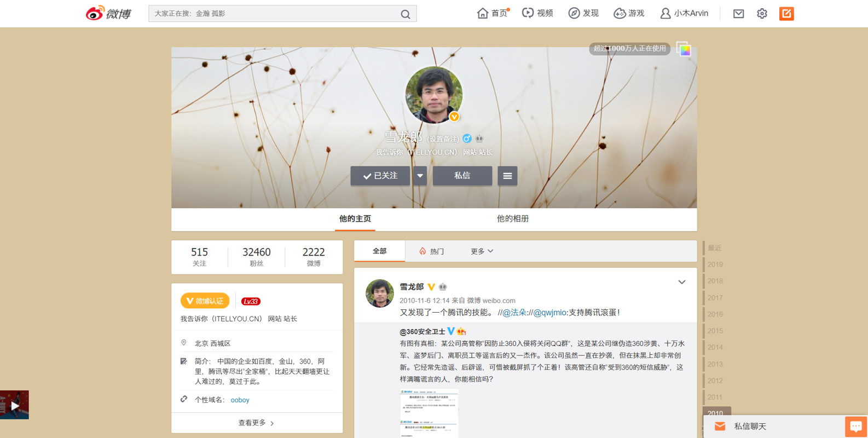The image size is (868, 438).
Task: Jump to 2013 on the timeline
Action: tap(715, 364)
